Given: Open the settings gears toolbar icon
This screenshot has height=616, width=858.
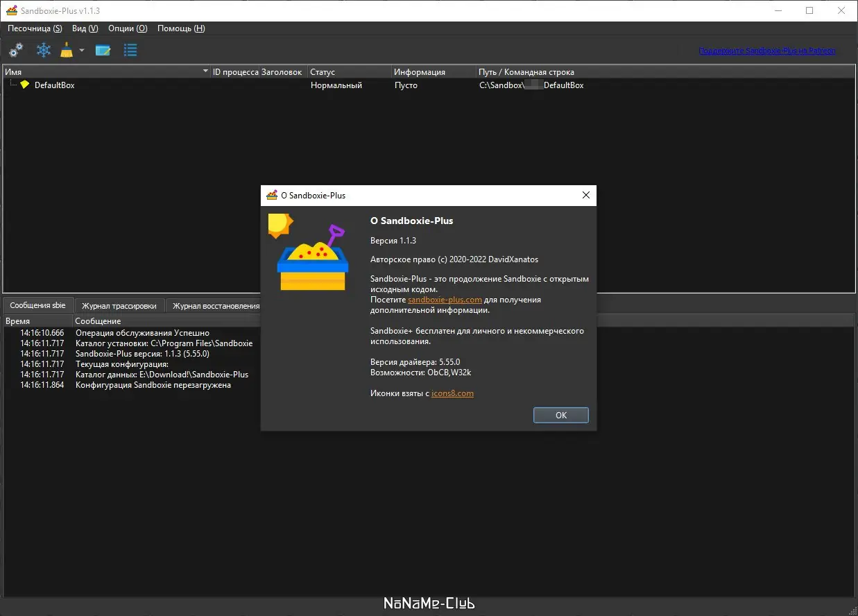Looking at the screenshot, I should click(x=15, y=50).
